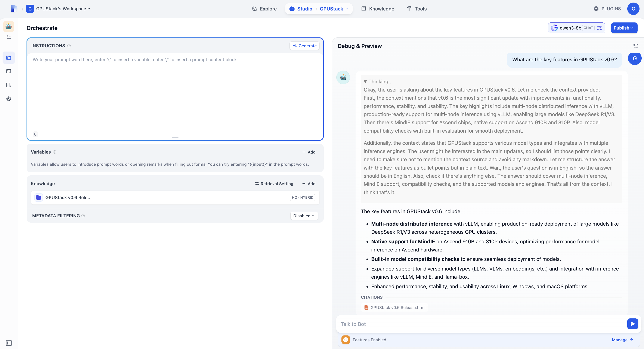Open the API Access terminal icon
644x349 pixels.
point(9,71)
